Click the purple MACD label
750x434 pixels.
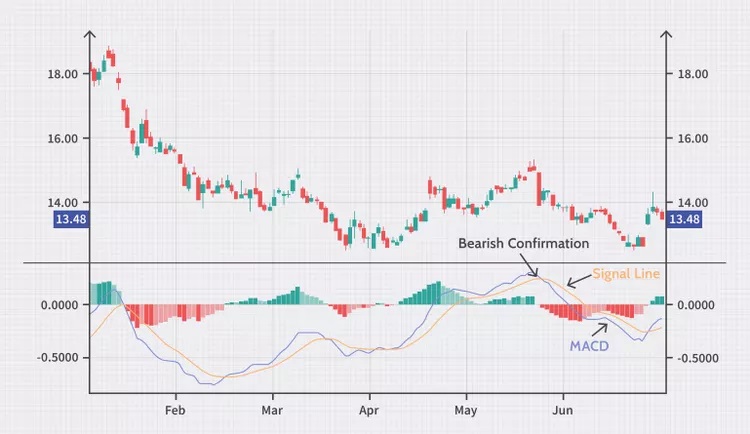(x=589, y=345)
